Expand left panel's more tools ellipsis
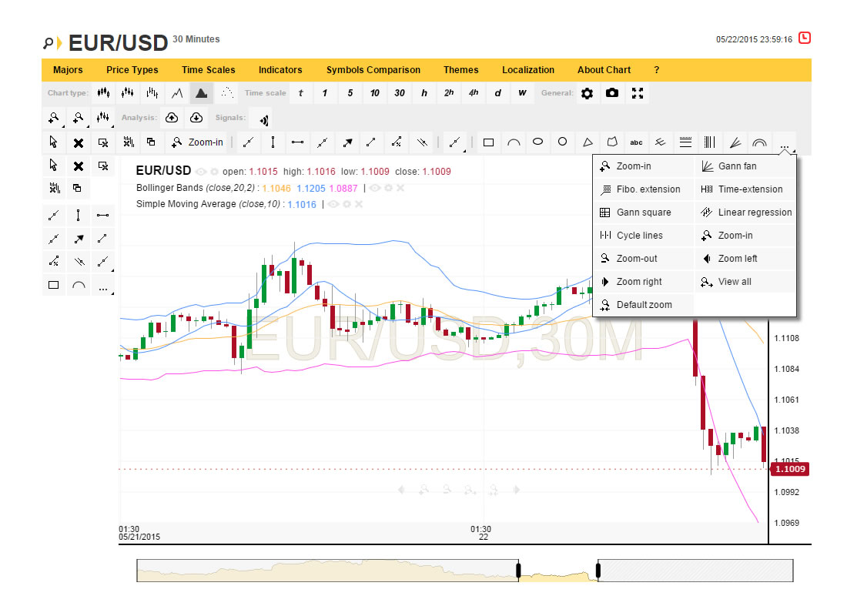Image resolution: width=847 pixels, height=616 pixels. click(x=103, y=286)
